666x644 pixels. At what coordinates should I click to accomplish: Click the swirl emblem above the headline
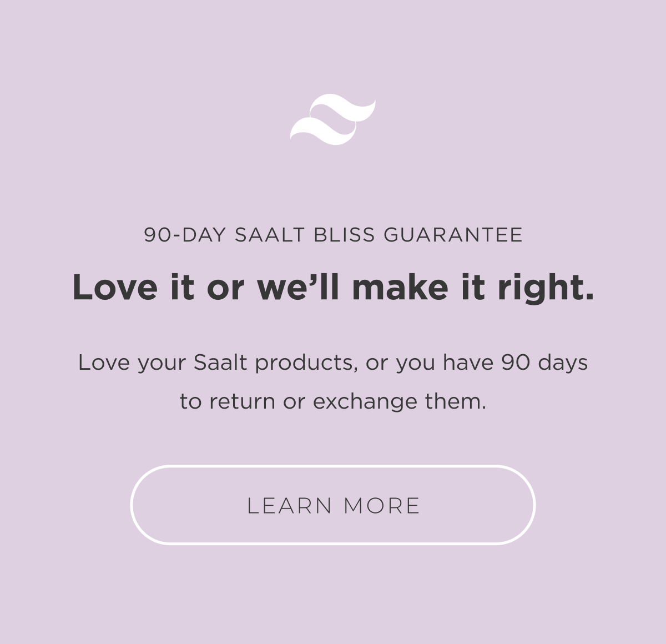click(333, 120)
